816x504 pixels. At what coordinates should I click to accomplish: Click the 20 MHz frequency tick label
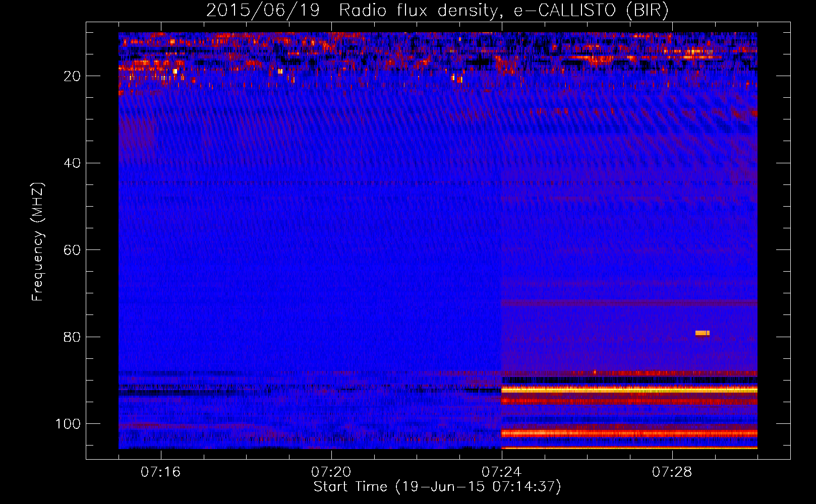[x=73, y=76]
